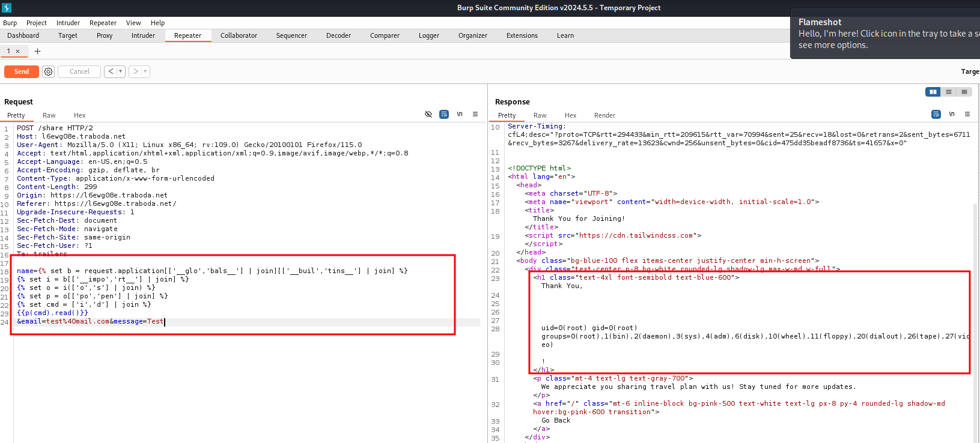Open the Repeater menu in menu bar

(103, 23)
